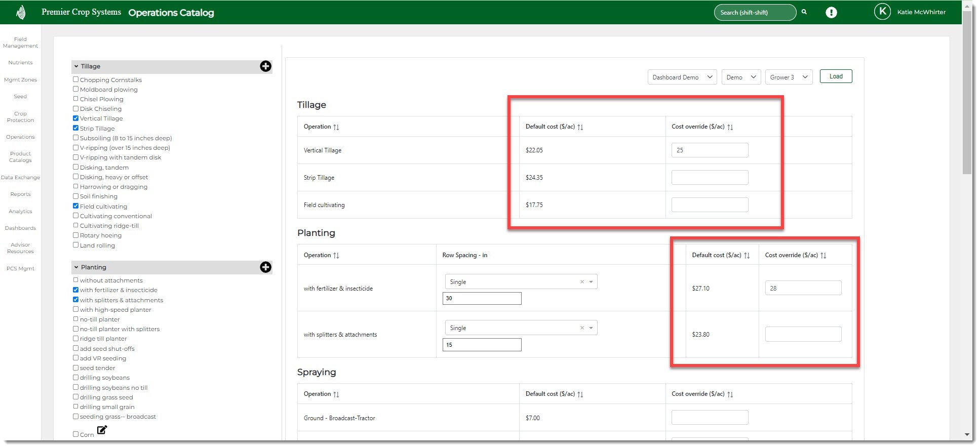Screen dimensions: 980x448
Task: Click the Premier Crop Systems logo icon
Action: click(21, 12)
